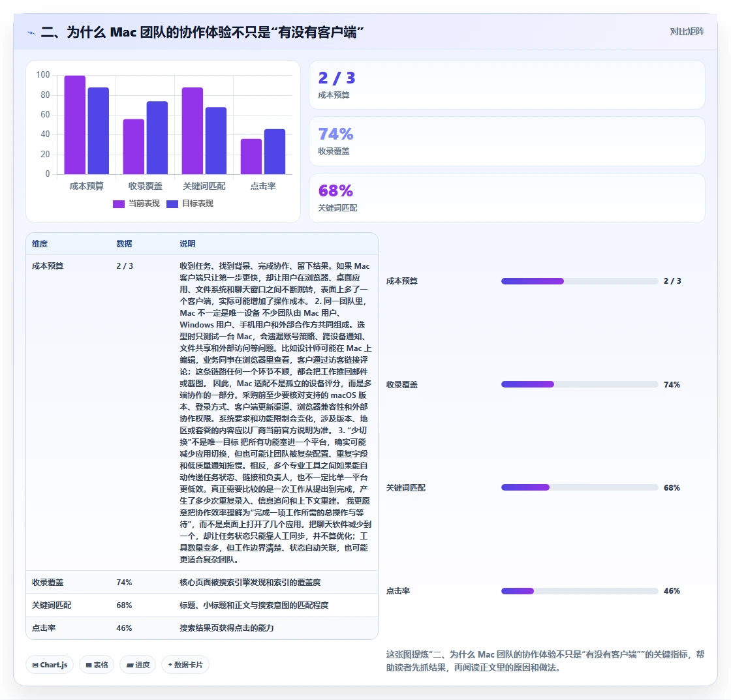Click the blue 点击率 target bar
This screenshot has width=731, height=700.
click(275, 151)
